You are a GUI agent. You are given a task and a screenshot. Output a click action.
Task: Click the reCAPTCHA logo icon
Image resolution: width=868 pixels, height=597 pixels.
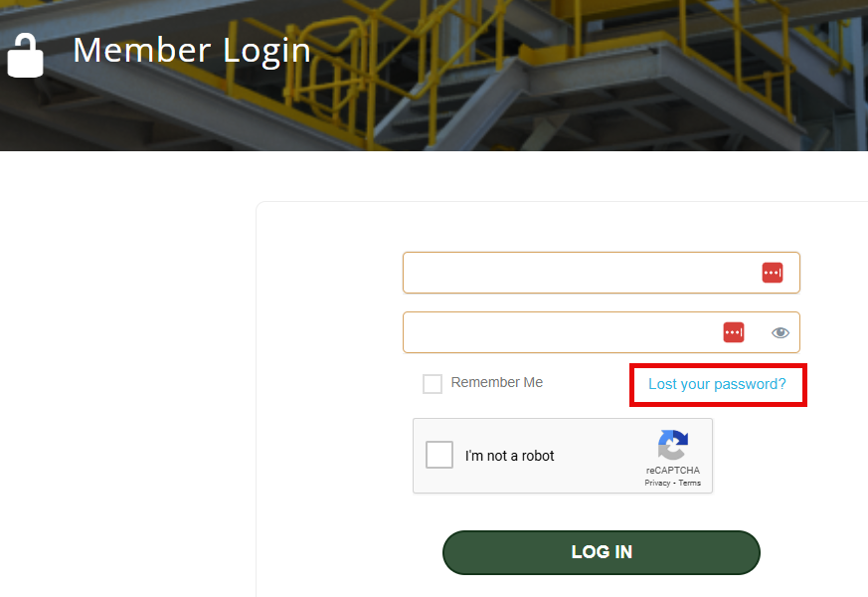click(673, 445)
